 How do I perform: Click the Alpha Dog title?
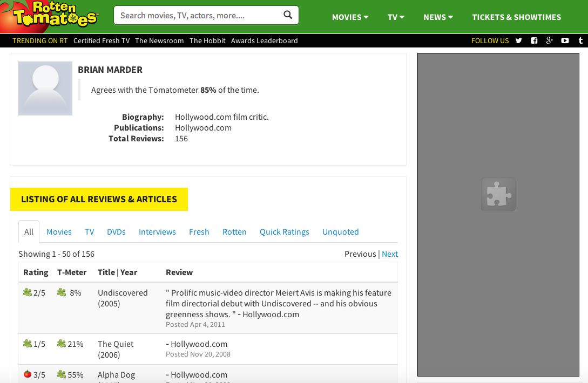click(x=116, y=375)
